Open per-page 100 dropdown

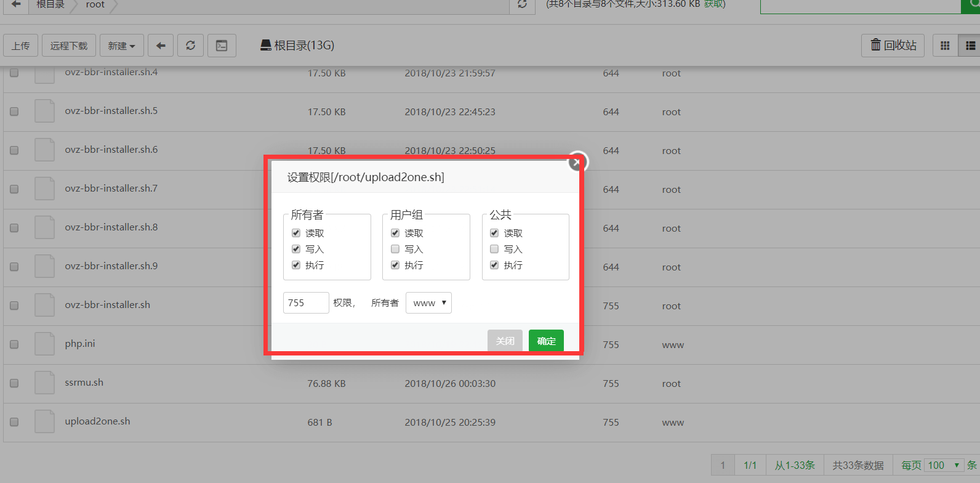(944, 465)
